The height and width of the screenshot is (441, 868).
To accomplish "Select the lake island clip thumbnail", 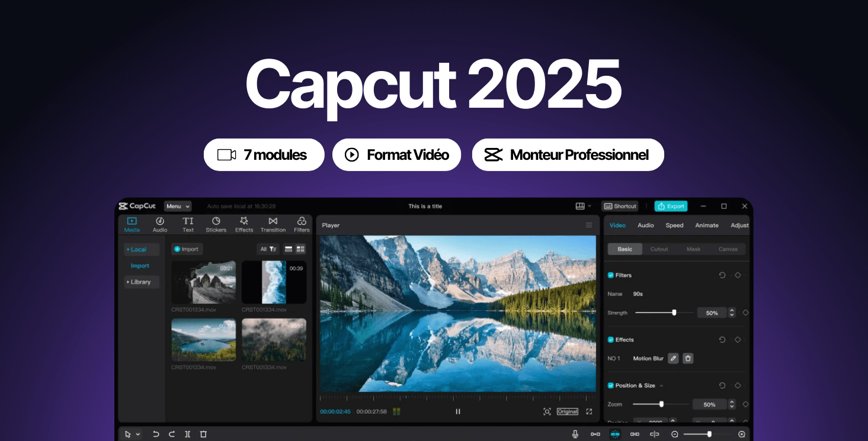I will tap(203, 340).
